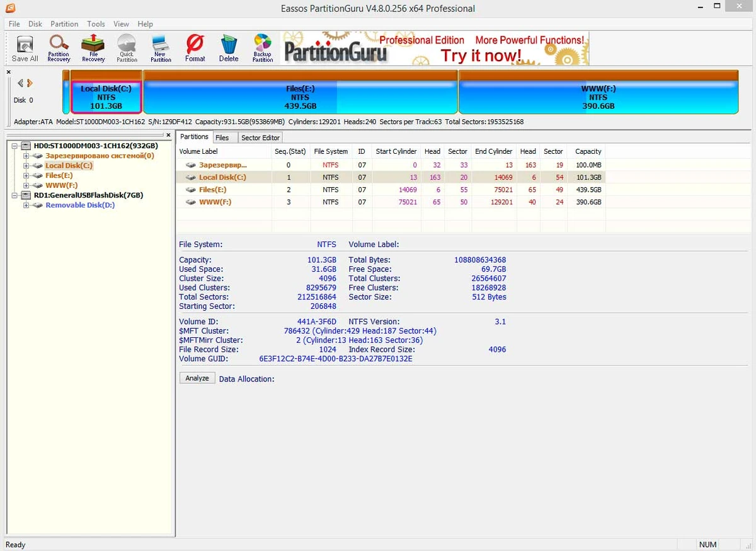
Task: Open the Tools menu
Action: (x=96, y=24)
